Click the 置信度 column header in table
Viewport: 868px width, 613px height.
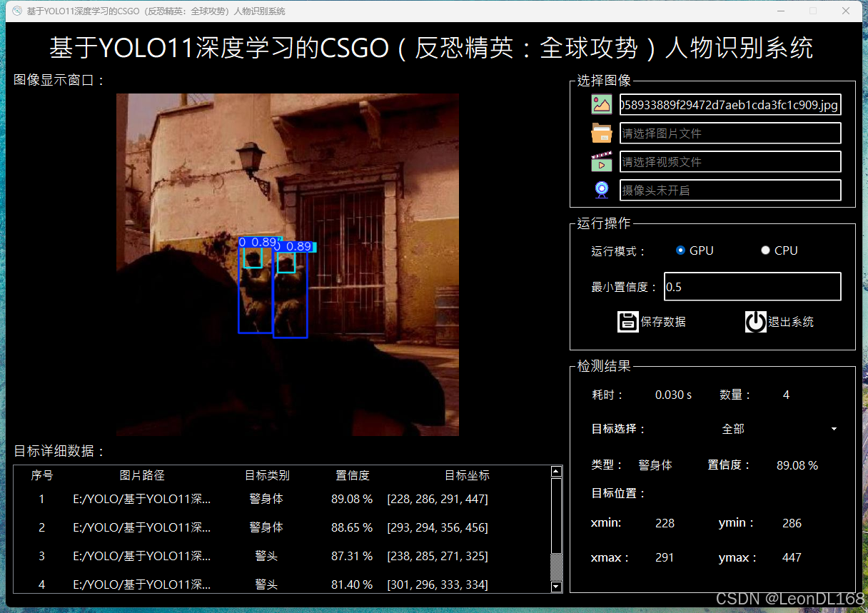(353, 475)
